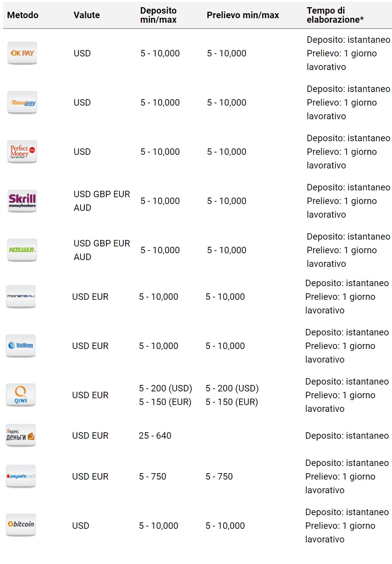This screenshot has width=392, height=564.
Task: Select the Moneta.ru payment icon
Action: (x=21, y=297)
